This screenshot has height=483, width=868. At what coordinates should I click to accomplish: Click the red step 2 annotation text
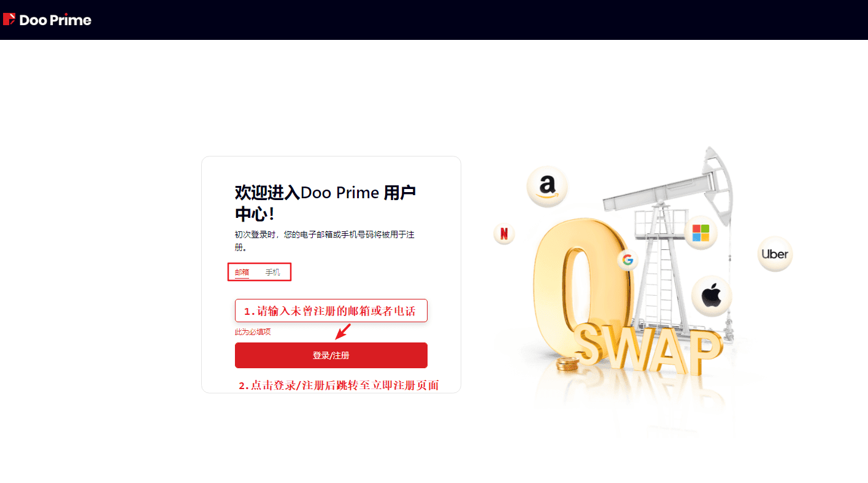tap(339, 386)
